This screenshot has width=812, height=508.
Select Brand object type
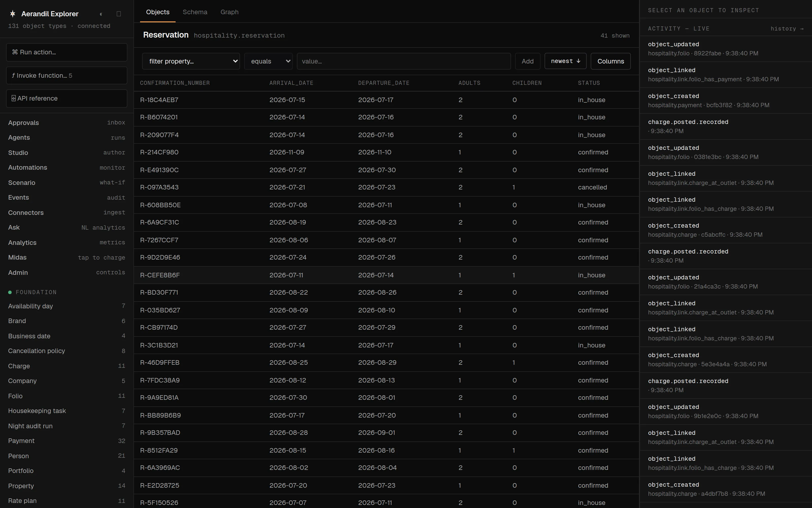(x=66, y=321)
